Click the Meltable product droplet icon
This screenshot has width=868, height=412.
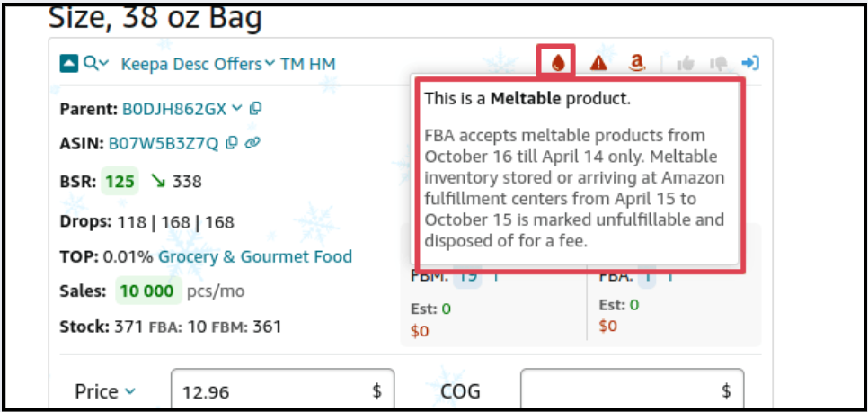pos(557,63)
